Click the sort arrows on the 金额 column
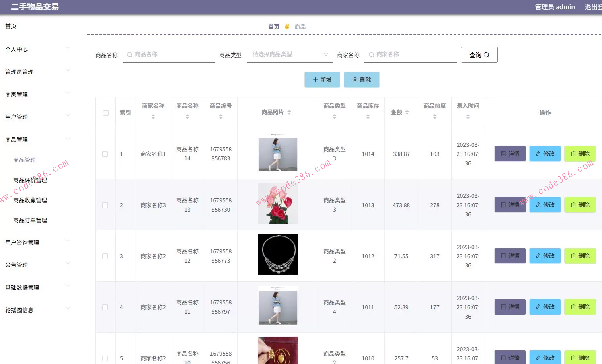 coord(407,113)
